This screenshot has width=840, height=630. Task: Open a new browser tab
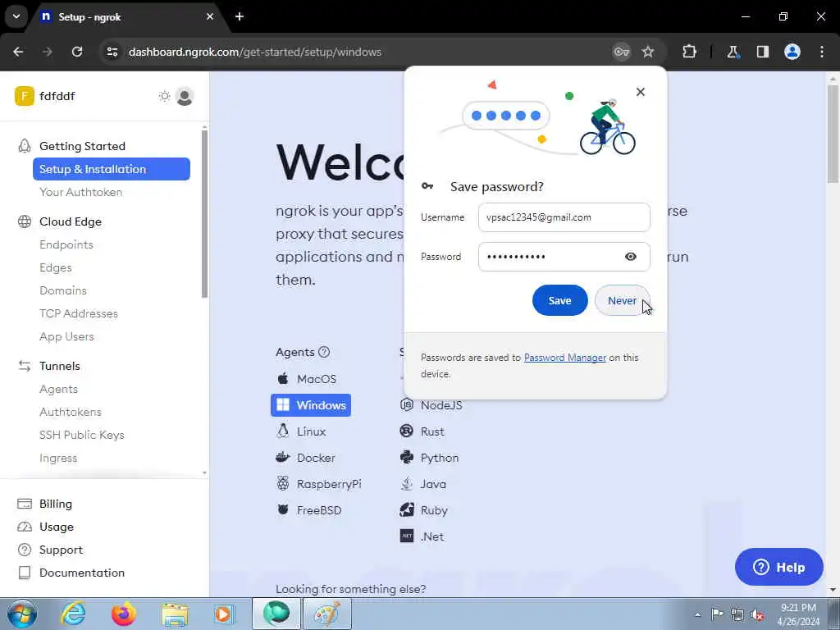(240, 16)
